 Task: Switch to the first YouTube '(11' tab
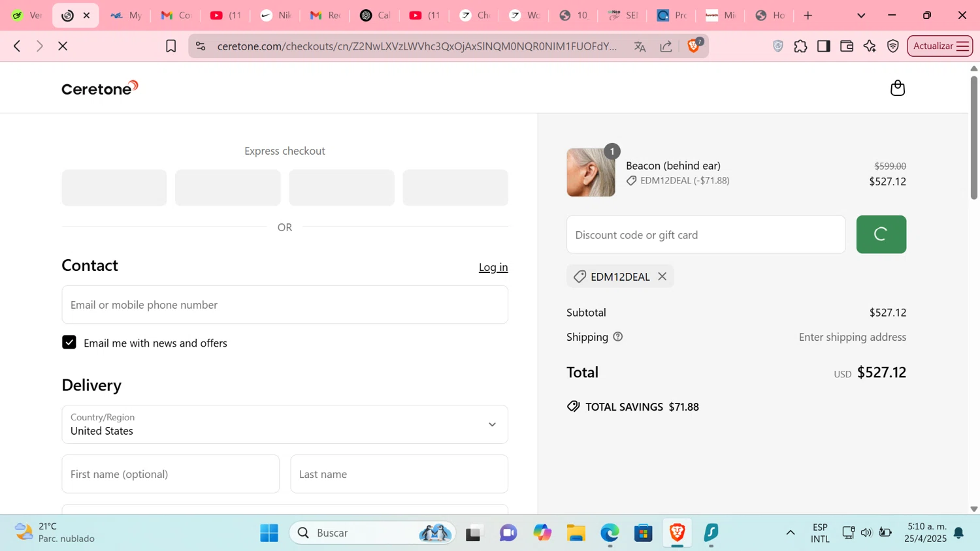[225, 15]
